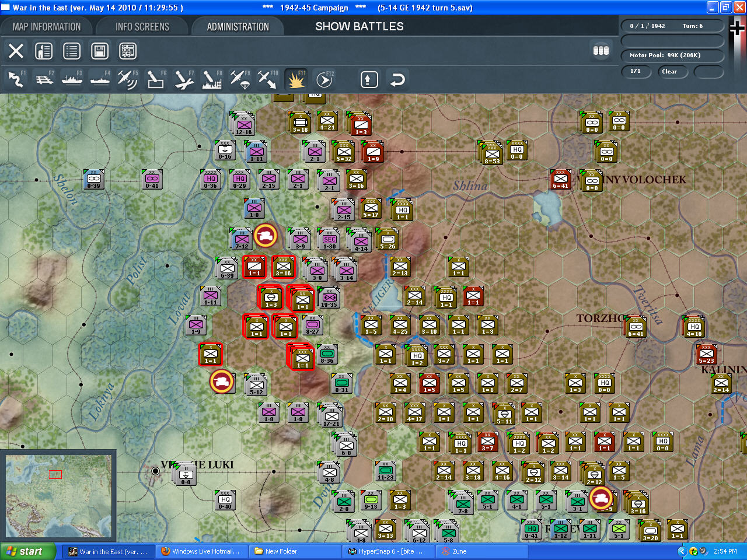Select the 17-21 unit stack
Screen dimensions: 747x560
(330, 415)
